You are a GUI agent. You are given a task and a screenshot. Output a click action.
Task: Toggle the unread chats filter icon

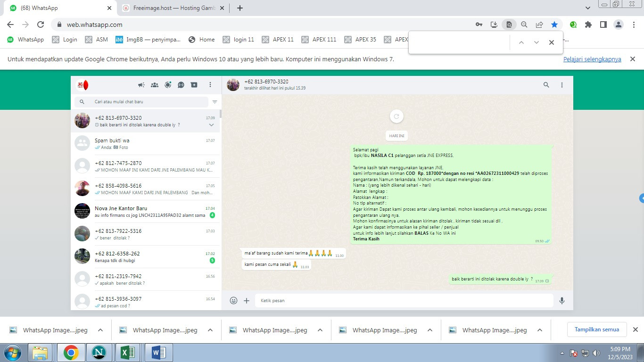click(x=215, y=102)
